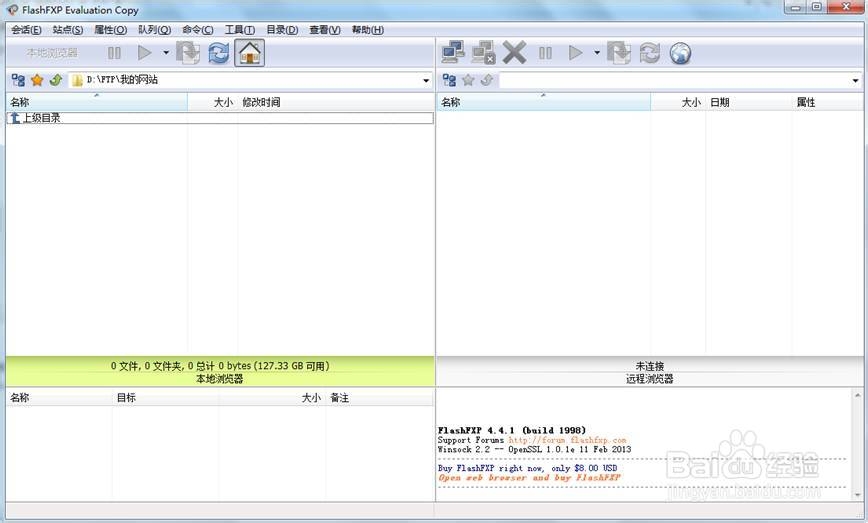The image size is (868, 523).
Task: Click the local pane pause button
Action: [115, 53]
